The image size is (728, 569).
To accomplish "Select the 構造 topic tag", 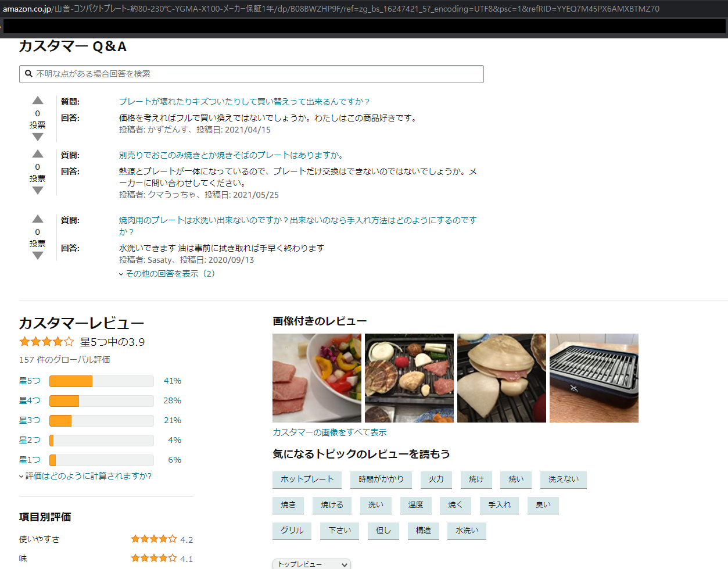I will (x=424, y=531).
